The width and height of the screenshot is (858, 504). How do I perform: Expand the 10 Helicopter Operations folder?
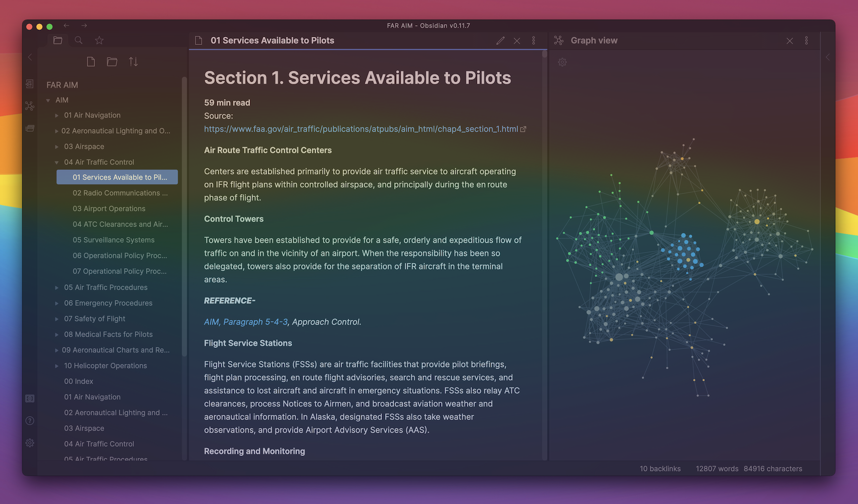pos(57,366)
